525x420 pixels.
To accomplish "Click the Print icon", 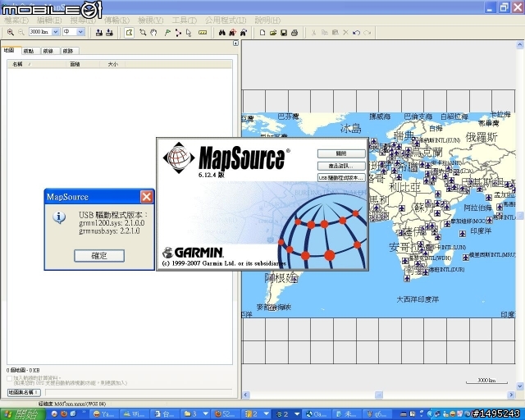I will [x=294, y=33].
